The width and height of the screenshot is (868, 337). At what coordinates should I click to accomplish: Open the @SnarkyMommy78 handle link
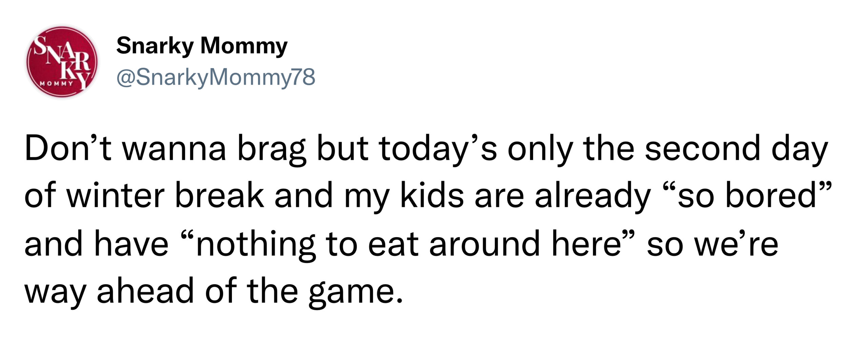click(x=216, y=78)
